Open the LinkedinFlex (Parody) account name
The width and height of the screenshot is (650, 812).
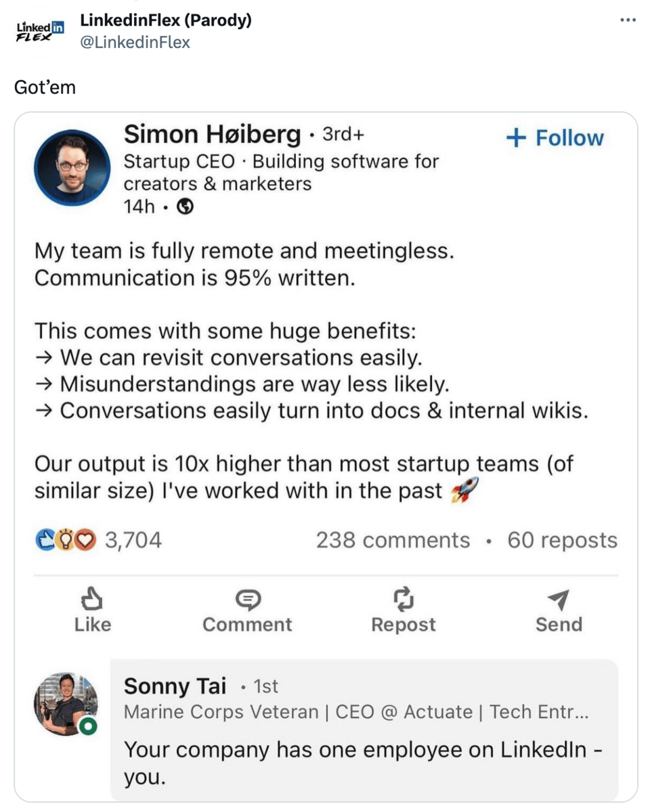(166, 20)
